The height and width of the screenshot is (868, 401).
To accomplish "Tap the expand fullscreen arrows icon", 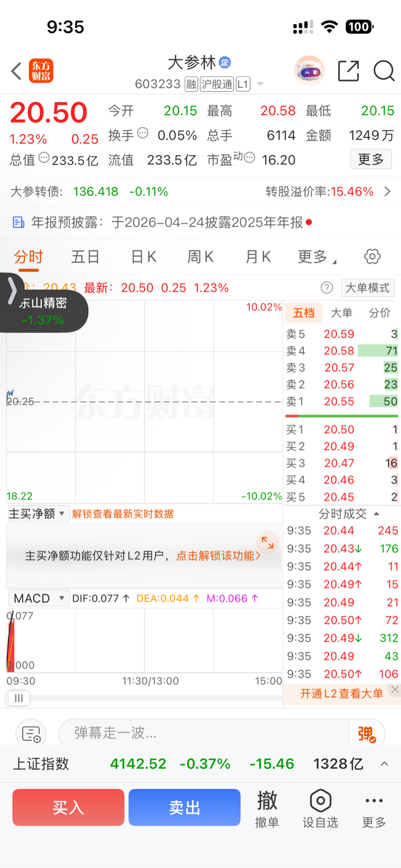I will [x=268, y=543].
